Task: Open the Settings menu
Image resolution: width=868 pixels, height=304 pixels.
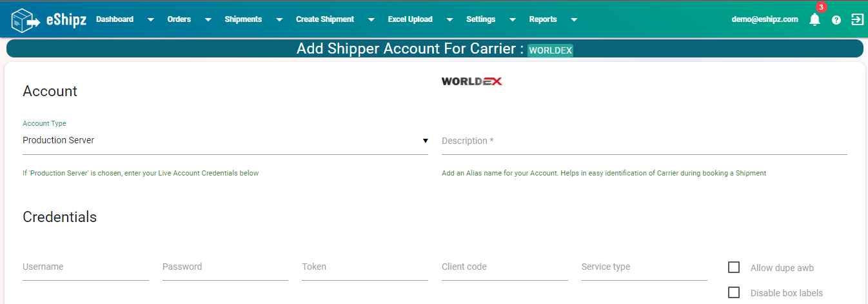Action: click(481, 19)
